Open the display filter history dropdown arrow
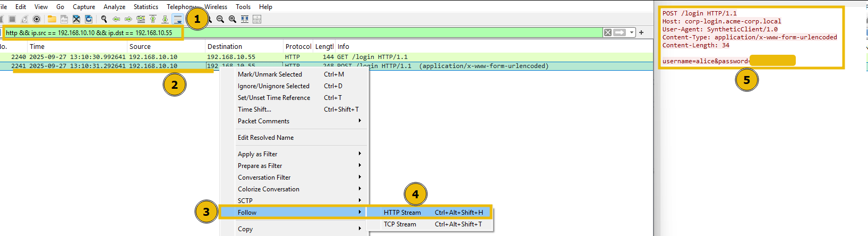Screen dimensions: 868x236 [631, 32]
